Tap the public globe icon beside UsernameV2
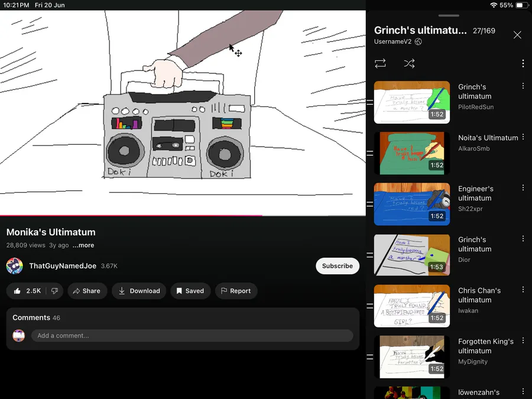 coord(419,41)
